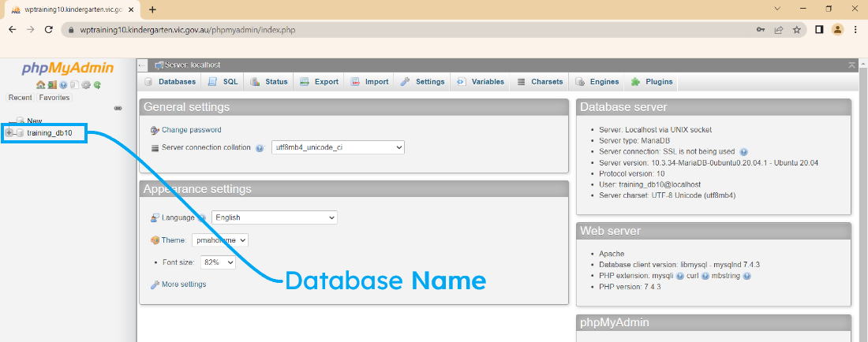
Task: Click collapse icon at top right of page
Action: 851,65
